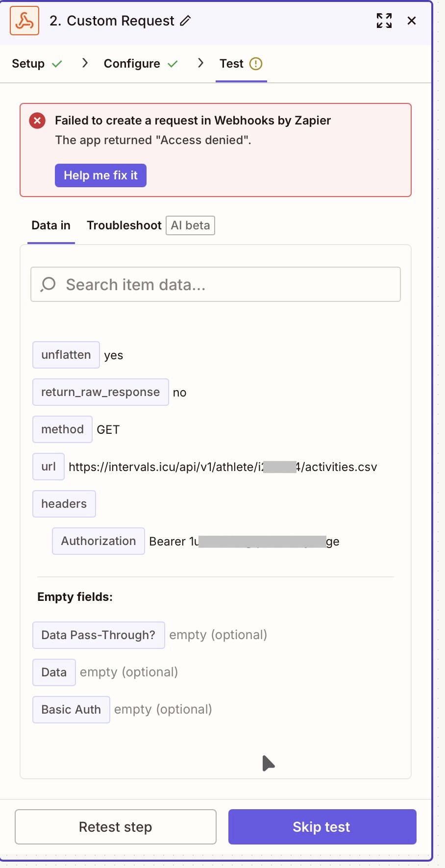The image size is (445, 868).
Task: Click the Test warning status icon
Action: 256,64
